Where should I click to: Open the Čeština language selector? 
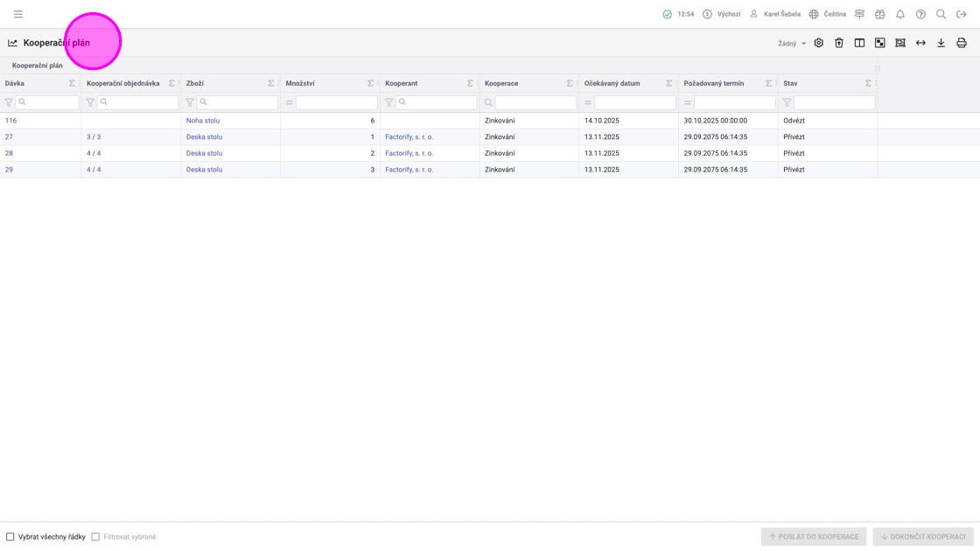827,14
